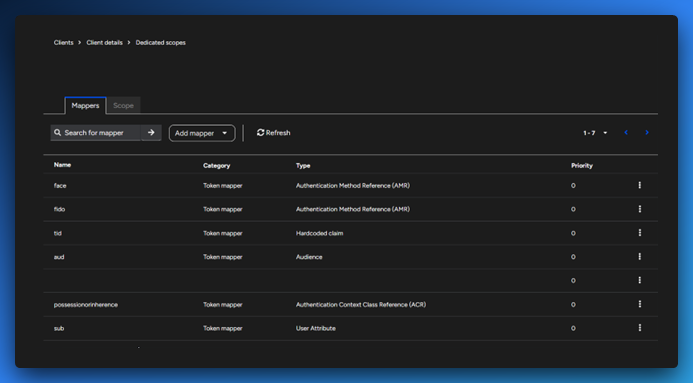Open the kebab menu for the fido mapper

(640, 209)
